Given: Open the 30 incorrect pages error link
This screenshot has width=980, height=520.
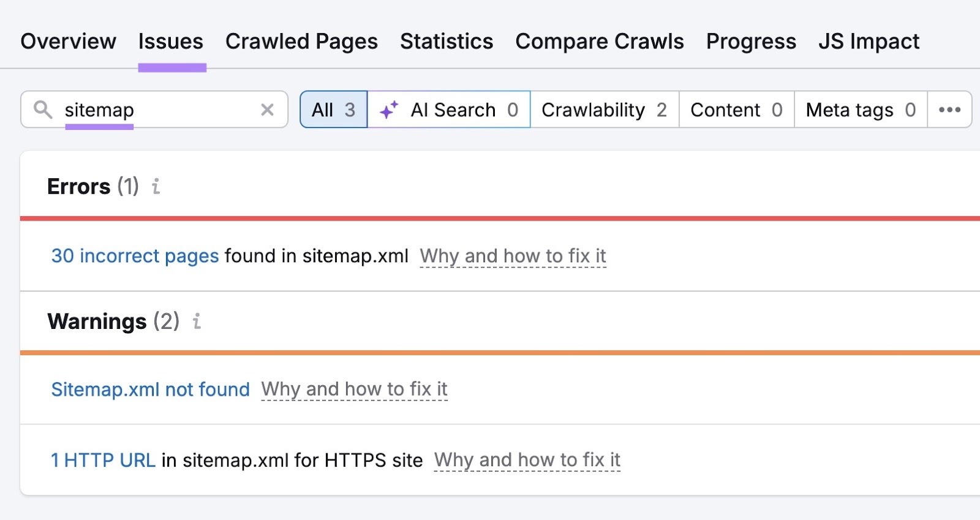Looking at the screenshot, I should pyautogui.click(x=135, y=256).
